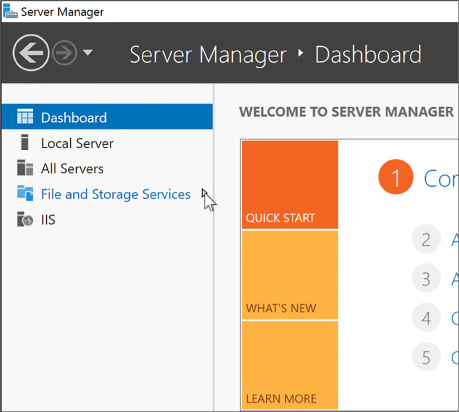Click the IIS role icon
Screen dimensions: 459x412
[x=25, y=219]
